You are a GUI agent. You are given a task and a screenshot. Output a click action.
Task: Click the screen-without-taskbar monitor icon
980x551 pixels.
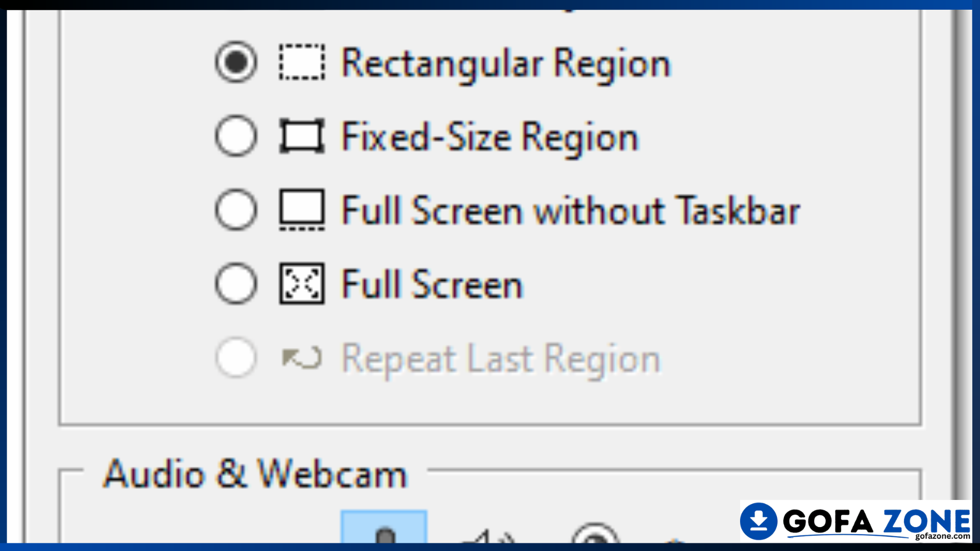302,210
